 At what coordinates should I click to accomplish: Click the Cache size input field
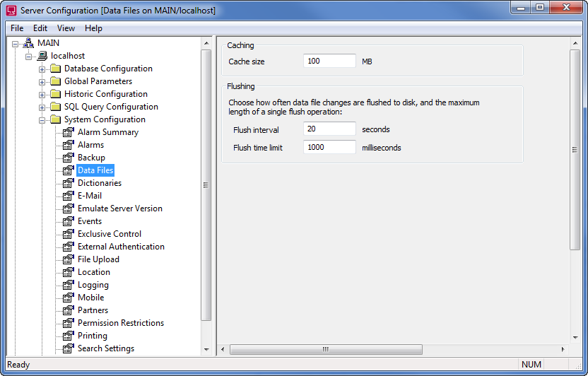(329, 61)
